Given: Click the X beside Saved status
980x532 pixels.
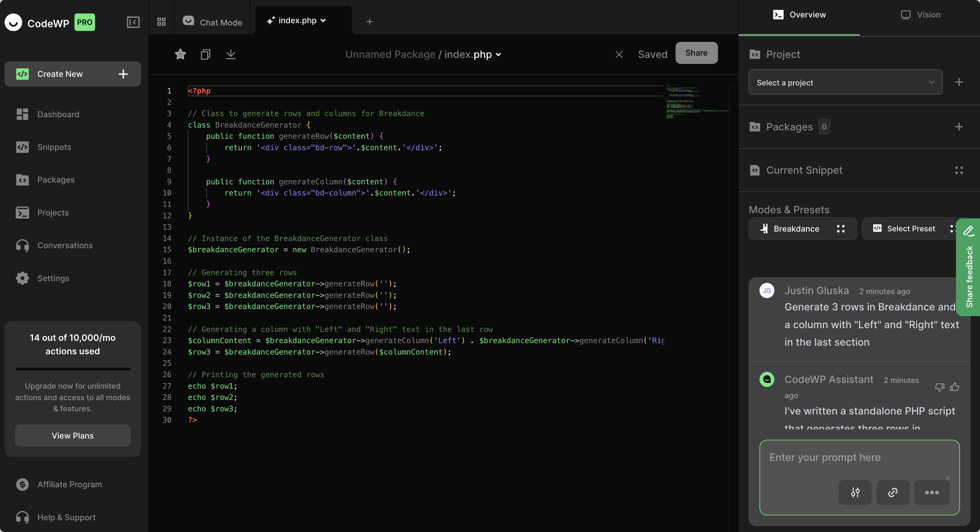Looking at the screenshot, I should [x=619, y=54].
